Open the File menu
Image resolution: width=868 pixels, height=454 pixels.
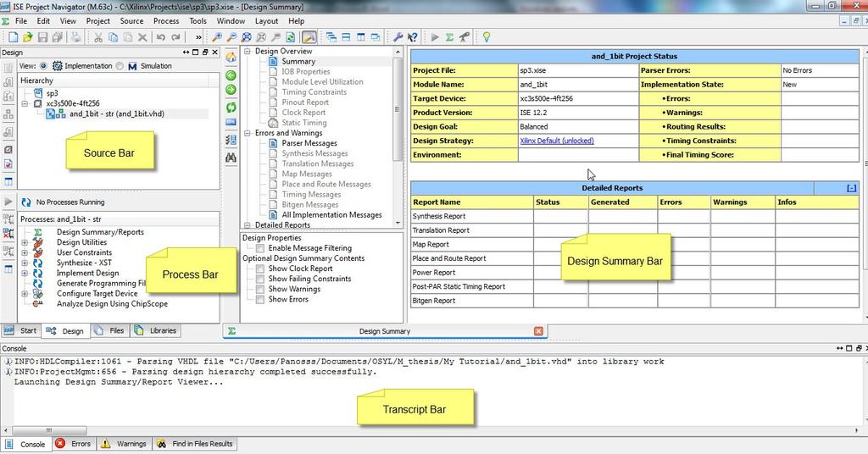tap(21, 21)
